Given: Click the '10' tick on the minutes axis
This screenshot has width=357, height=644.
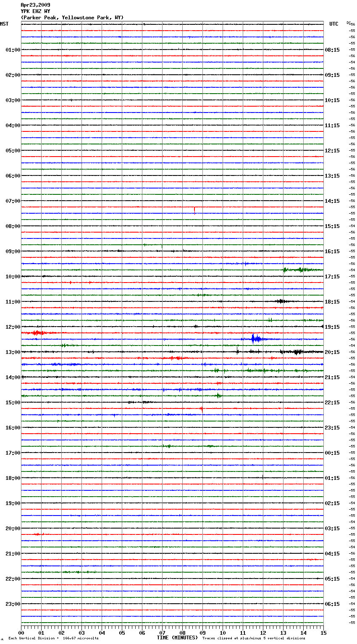Looking at the screenshot, I should (223, 633).
